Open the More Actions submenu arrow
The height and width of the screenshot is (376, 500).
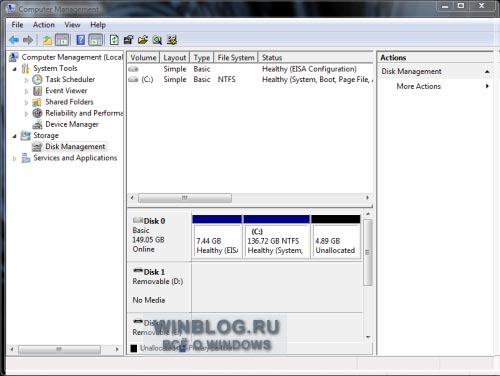[x=487, y=86]
